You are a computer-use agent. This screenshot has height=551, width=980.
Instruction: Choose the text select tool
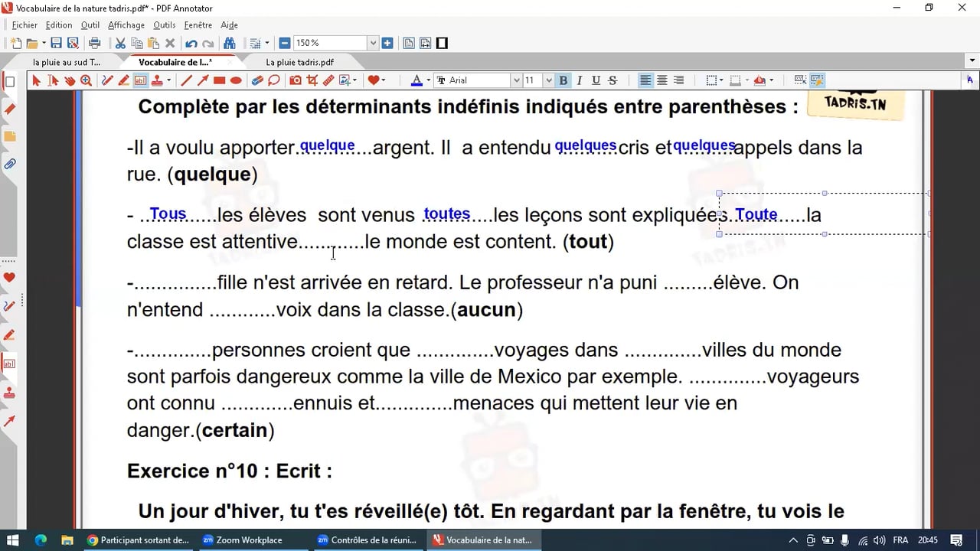53,80
